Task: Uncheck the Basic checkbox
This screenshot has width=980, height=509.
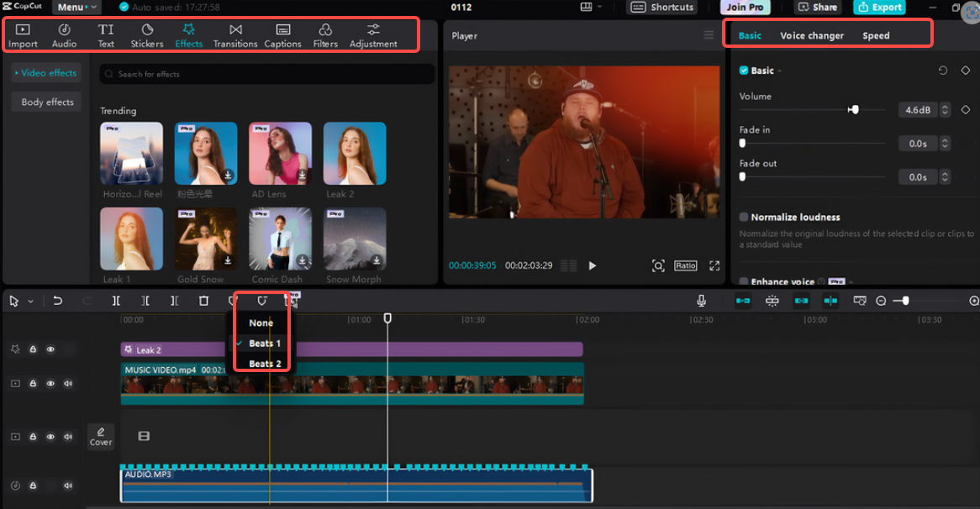Action: [x=744, y=71]
